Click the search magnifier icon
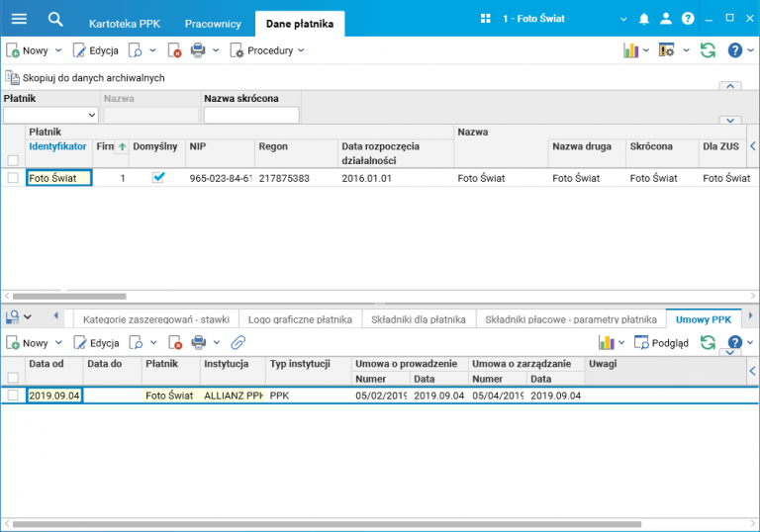Image resolution: width=760 pixels, height=532 pixels. click(x=55, y=19)
